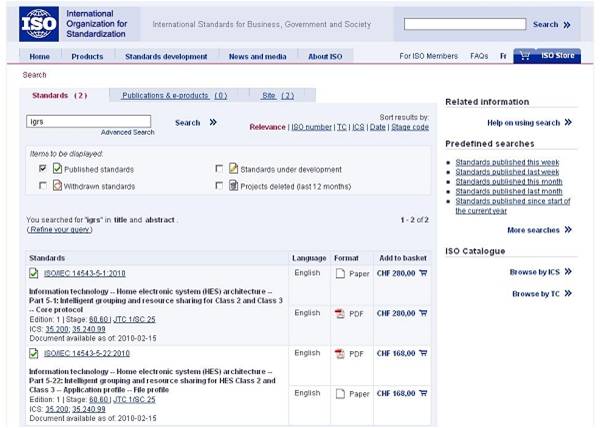
Task: Click header search input field
Action: click(465, 24)
